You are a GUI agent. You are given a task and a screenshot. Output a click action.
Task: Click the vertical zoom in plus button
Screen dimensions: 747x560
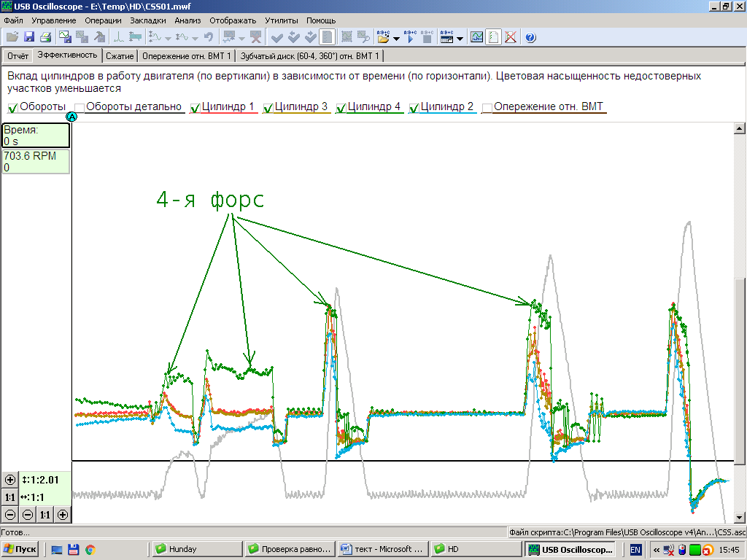[x=10, y=480]
